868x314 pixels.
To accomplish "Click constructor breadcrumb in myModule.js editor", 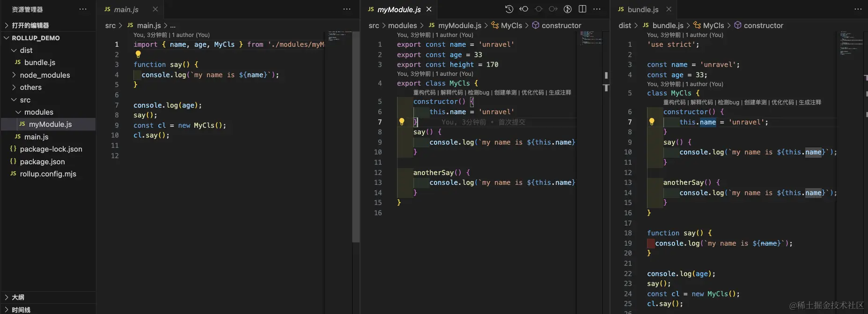I will click(x=561, y=25).
